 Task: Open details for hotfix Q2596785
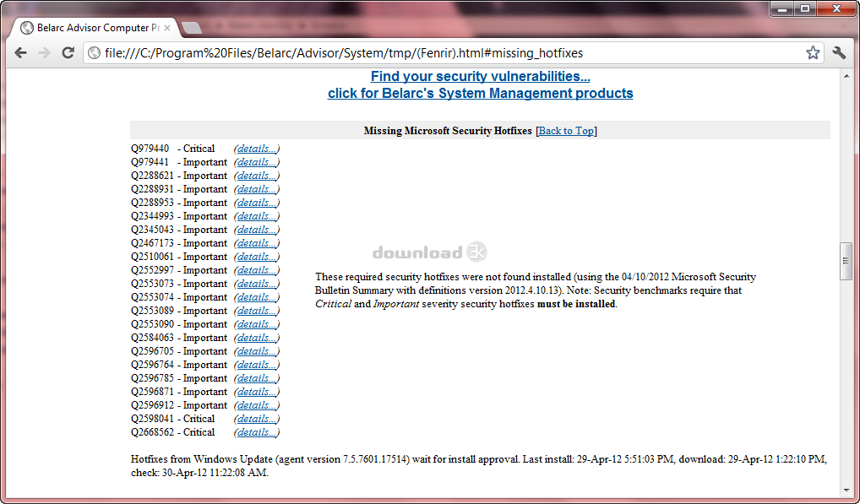[257, 378]
